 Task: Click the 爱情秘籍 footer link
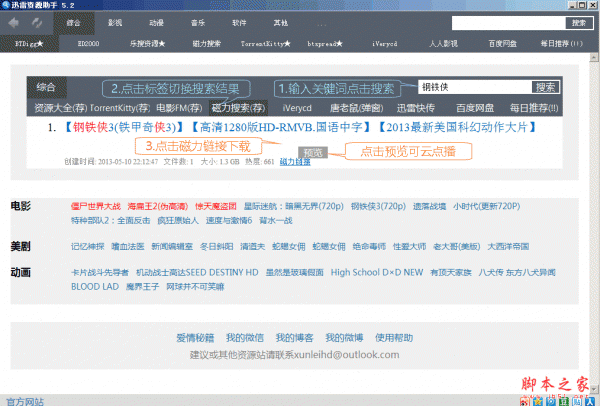click(195, 338)
